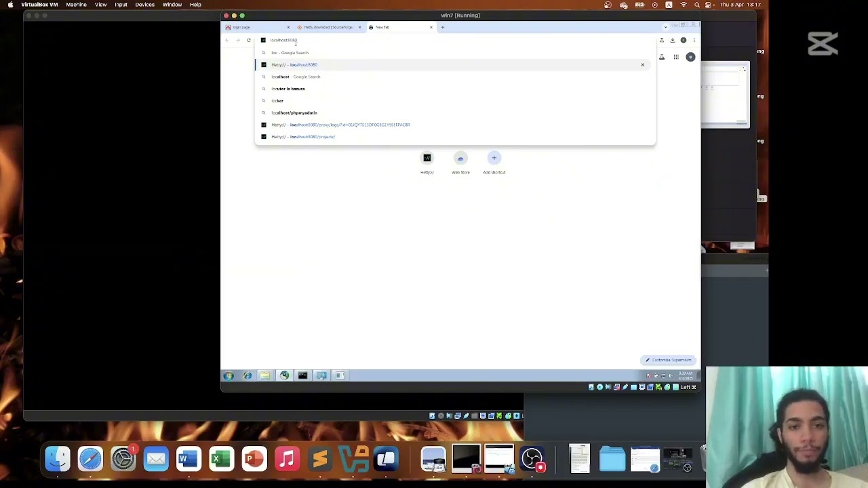Image resolution: width=868 pixels, height=488 pixels.
Task: Open Music app from the Dock
Action: click(287, 459)
